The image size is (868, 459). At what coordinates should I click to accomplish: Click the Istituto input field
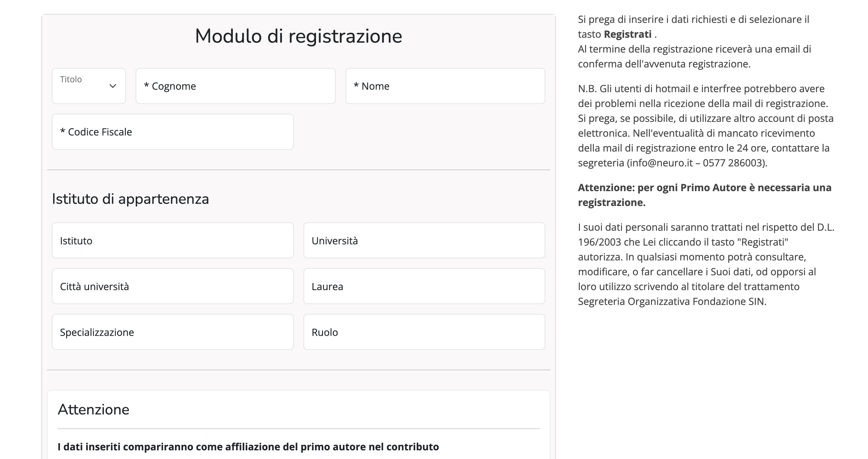coord(172,240)
